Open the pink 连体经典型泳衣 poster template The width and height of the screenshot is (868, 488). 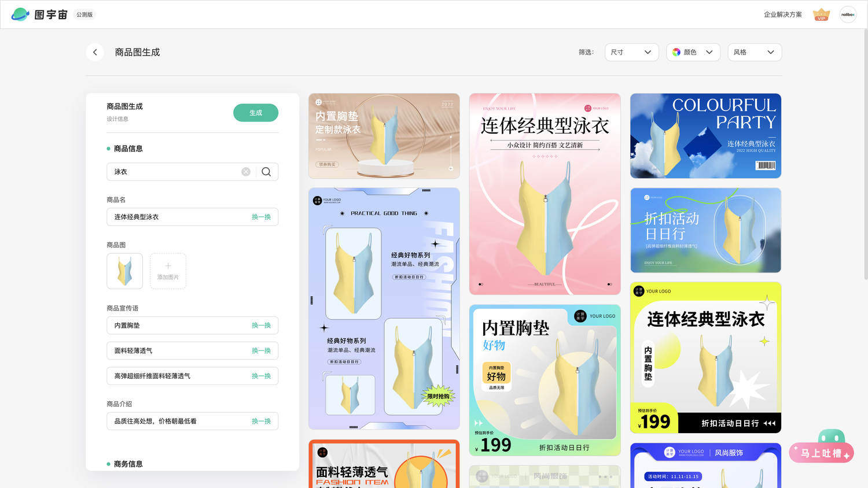coord(545,194)
